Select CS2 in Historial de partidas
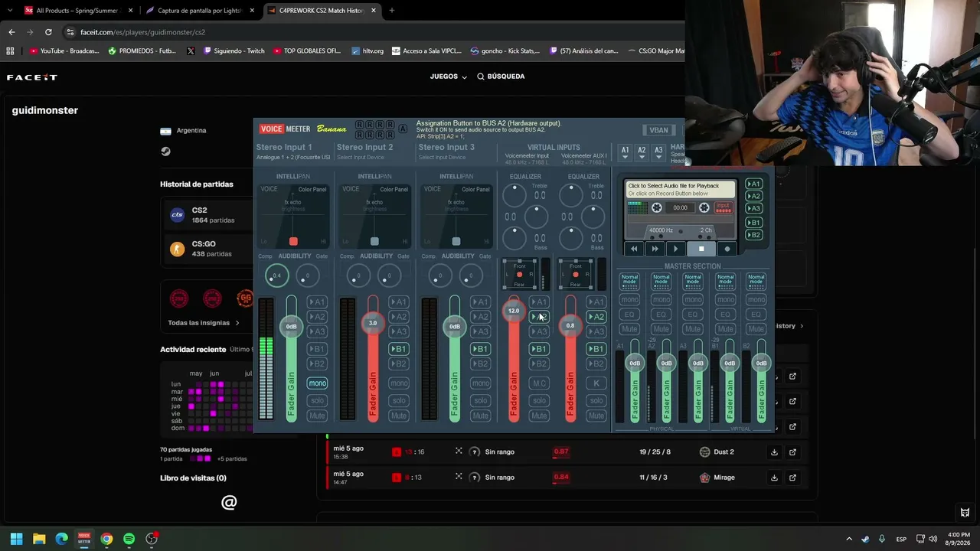 207,215
